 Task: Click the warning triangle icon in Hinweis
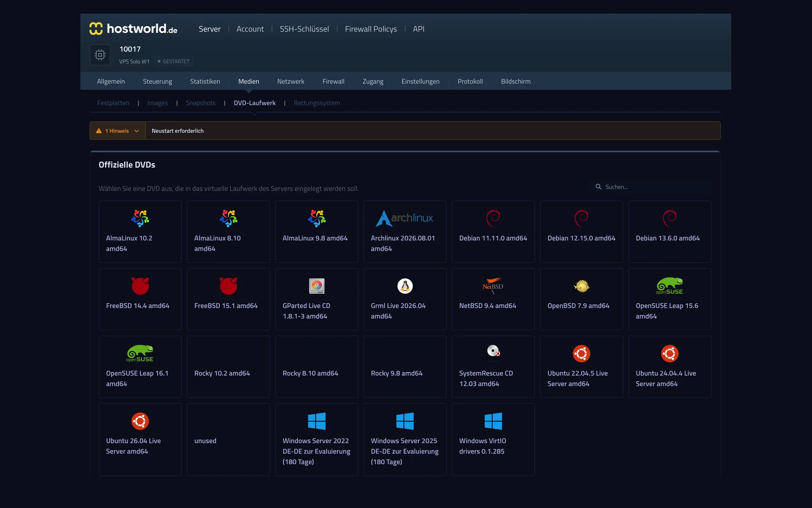pos(99,131)
